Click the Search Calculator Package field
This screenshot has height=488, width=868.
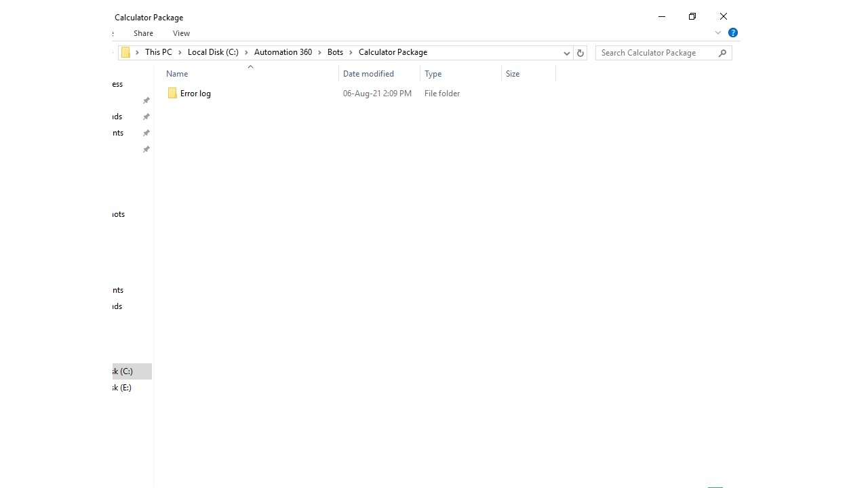(x=656, y=53)
